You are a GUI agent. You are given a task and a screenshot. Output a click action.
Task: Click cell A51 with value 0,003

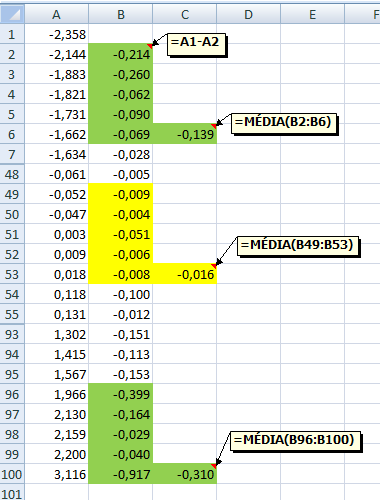click(x=56, y=234)
